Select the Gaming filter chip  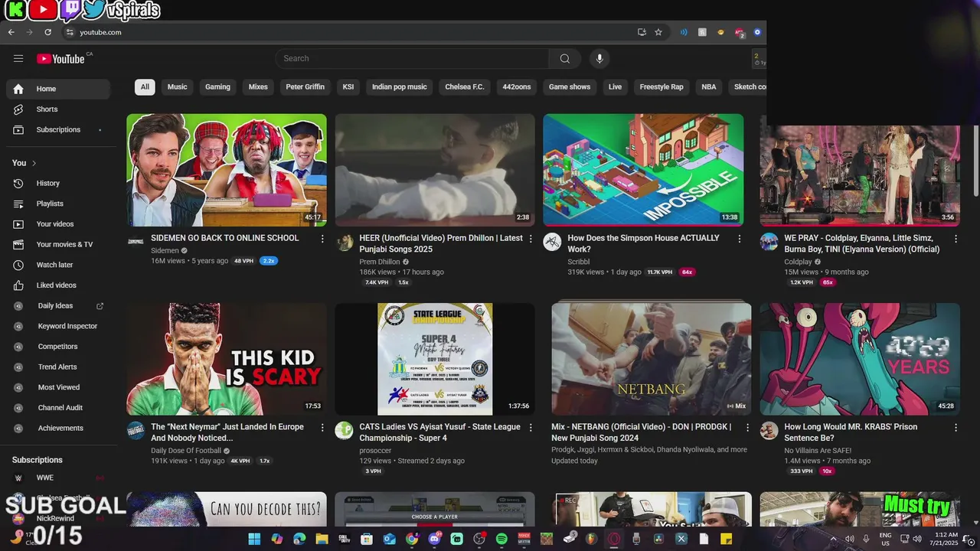217,87
